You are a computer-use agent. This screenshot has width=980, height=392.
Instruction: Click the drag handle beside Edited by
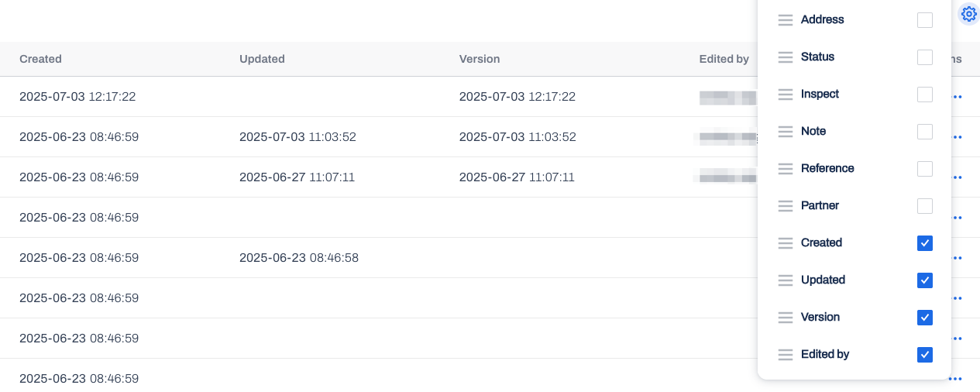click(786, 355)
